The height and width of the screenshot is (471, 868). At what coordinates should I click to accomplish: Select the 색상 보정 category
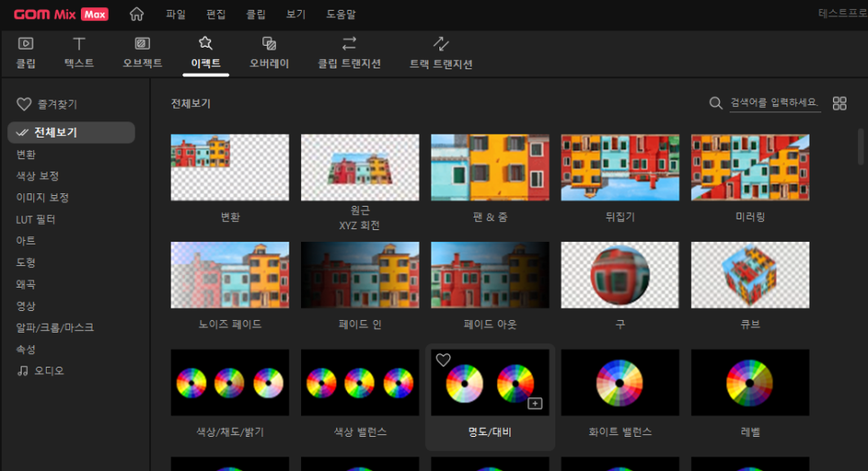coord(37,176)
